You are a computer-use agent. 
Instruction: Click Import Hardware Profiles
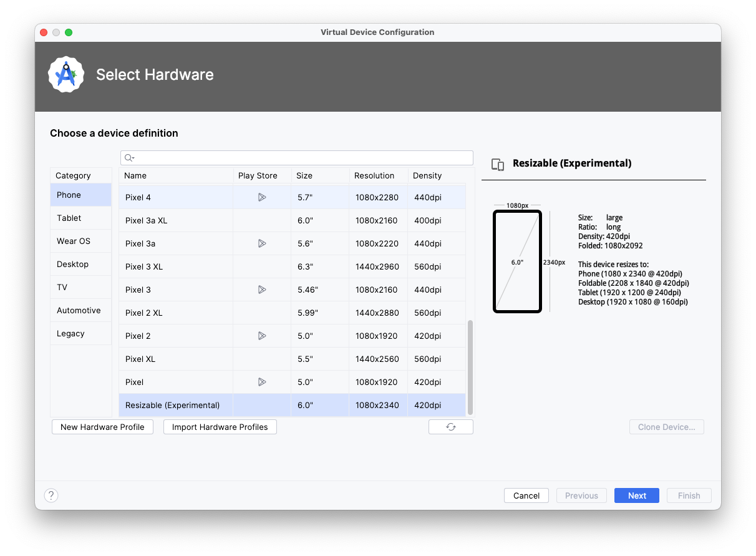pyautogui.click(x=220, y=426)
